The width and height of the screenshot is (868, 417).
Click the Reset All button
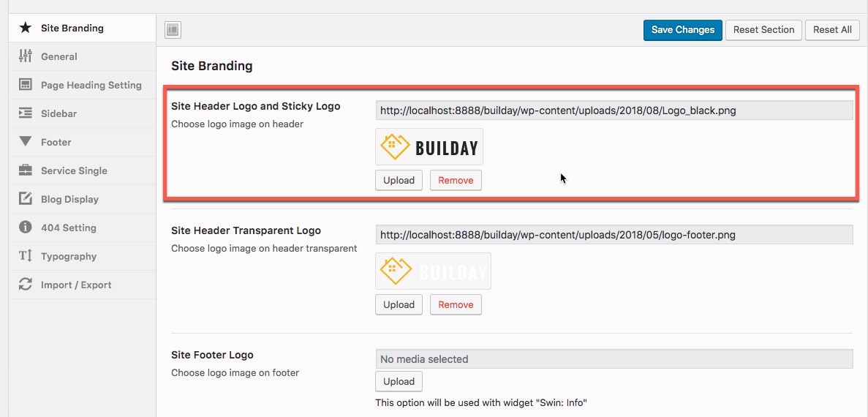point(832,30)
